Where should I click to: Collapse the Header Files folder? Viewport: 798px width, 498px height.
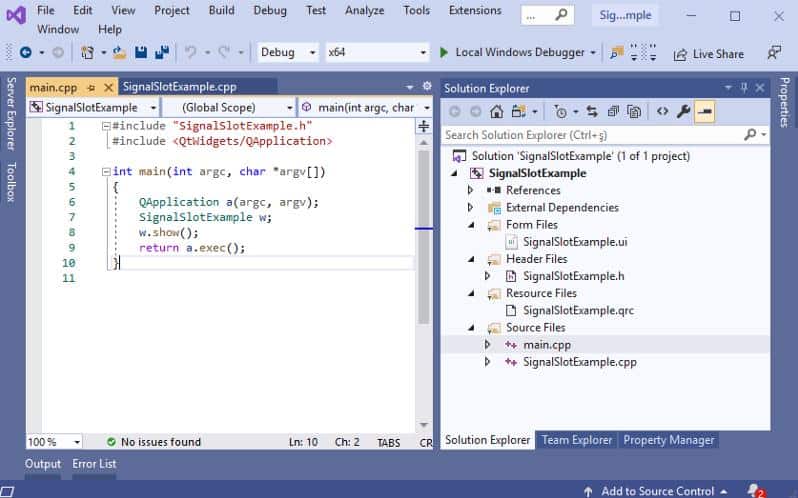471,259
